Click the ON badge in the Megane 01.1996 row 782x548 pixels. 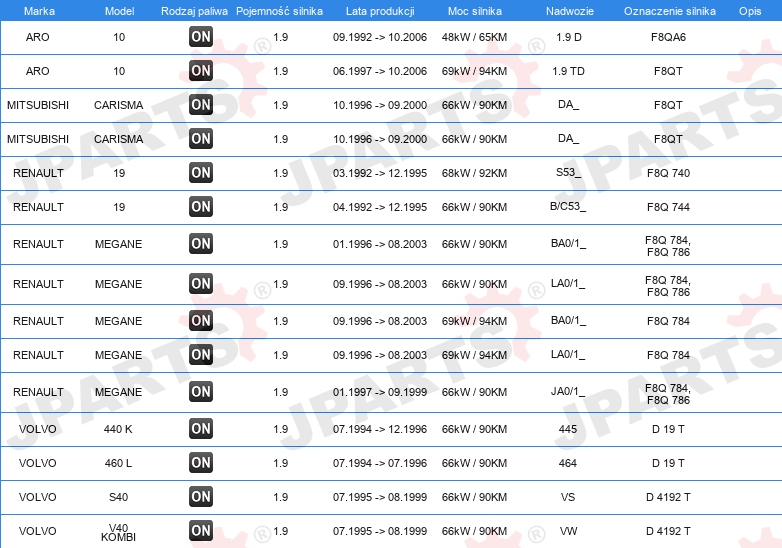201,243
